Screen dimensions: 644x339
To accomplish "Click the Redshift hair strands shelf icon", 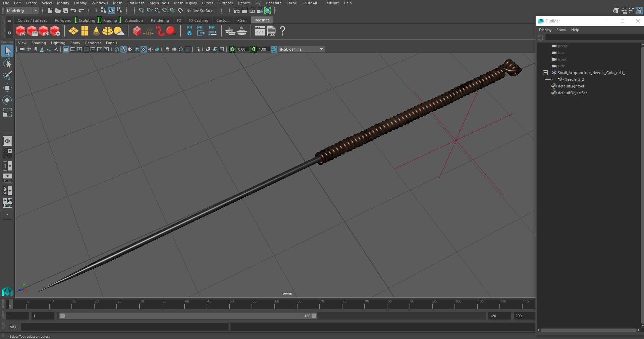I will pyautogui.click(x=149, y=31).
